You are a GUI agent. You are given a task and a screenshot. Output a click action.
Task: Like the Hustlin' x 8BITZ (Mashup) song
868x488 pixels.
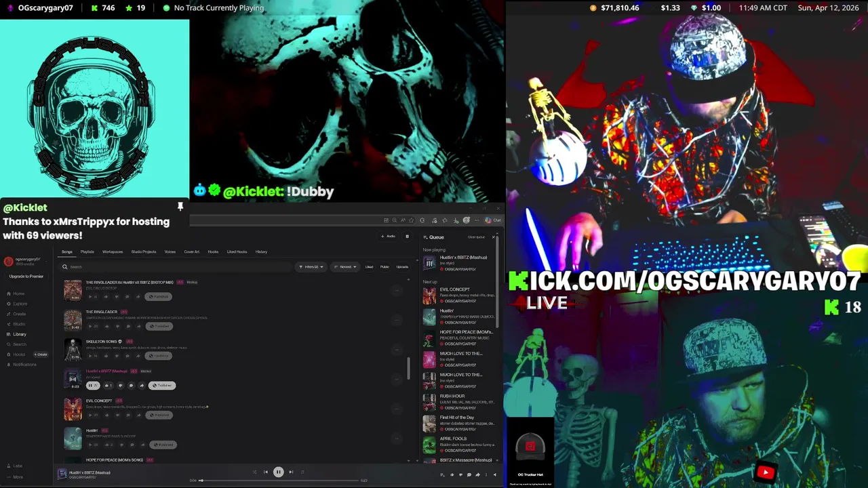[x=108, y=386]
